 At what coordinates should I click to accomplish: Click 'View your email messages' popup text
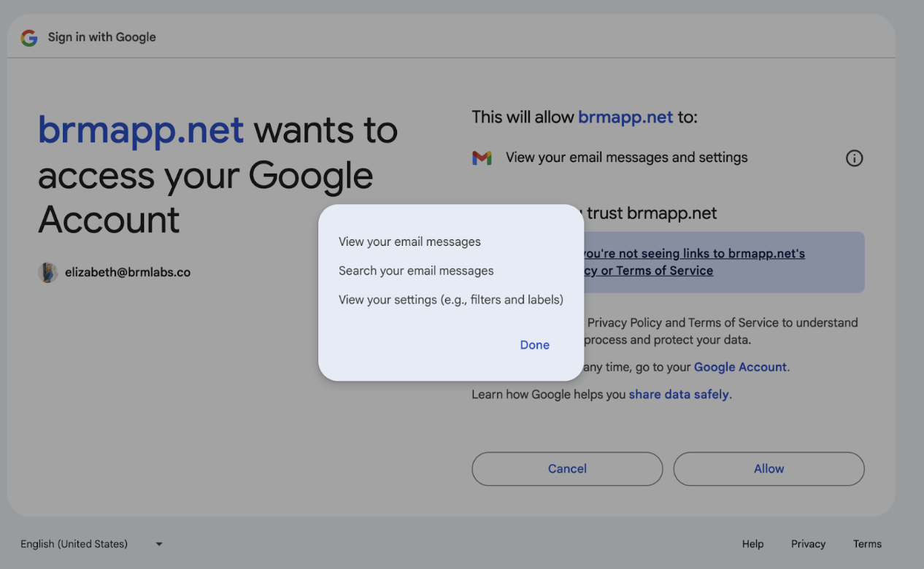[409, 241]
